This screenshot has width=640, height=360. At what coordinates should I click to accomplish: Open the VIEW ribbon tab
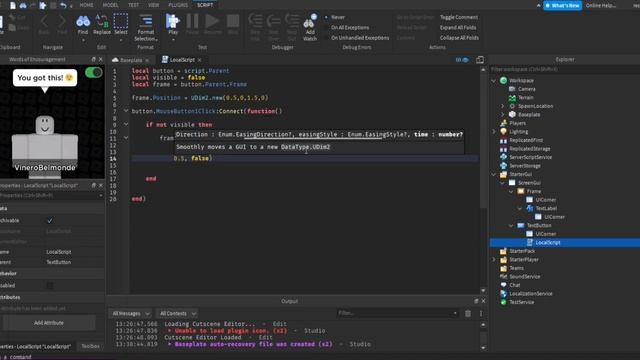(x=153, y=5)
